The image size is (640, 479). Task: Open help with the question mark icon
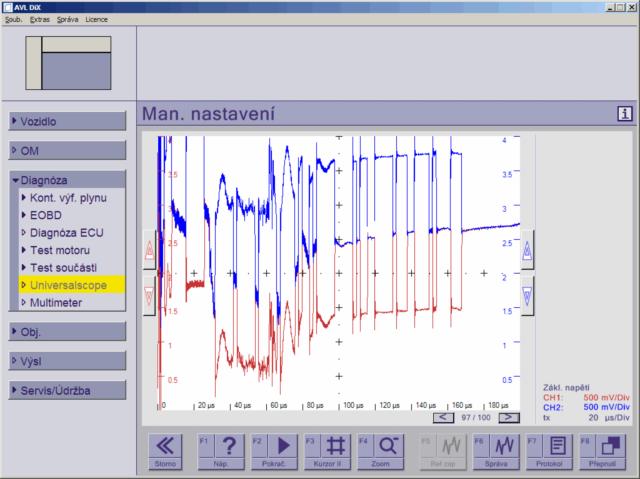[x=229, y=446]
